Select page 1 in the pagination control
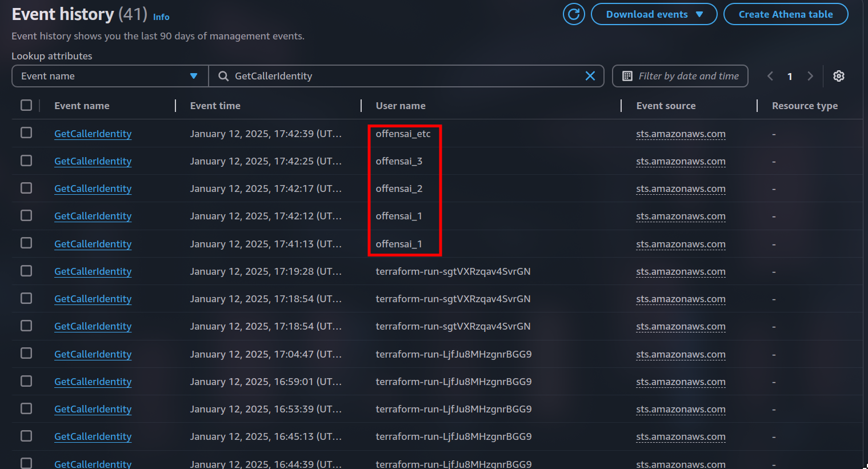This screenshot has width=868, height=469. [790, 75]
